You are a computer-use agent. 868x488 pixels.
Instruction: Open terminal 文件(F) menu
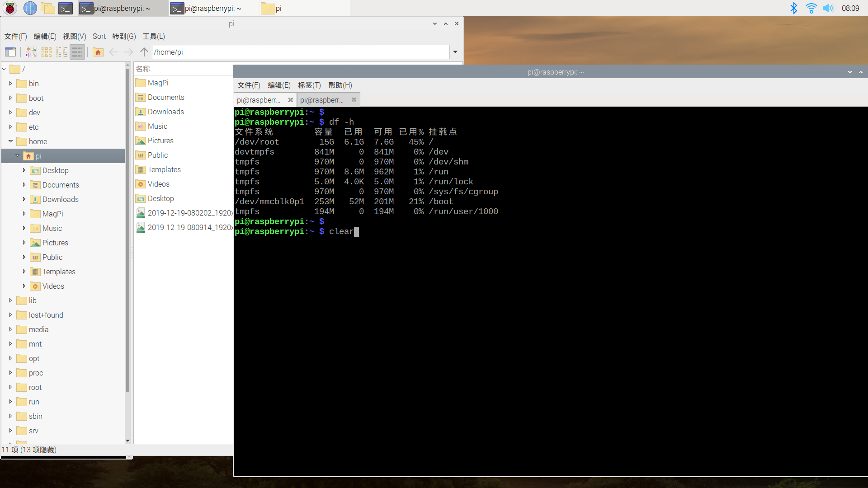pos(249,85)
